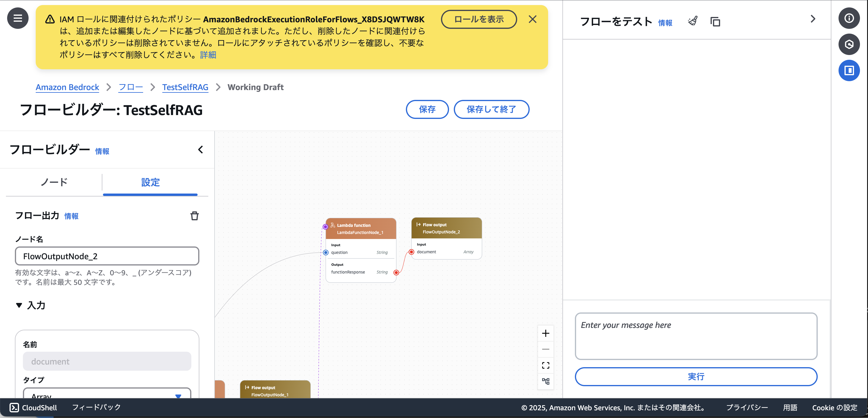Collapse the フロービルダー side panel
This screenshot has height=418, width=868.
coord(201,150)
